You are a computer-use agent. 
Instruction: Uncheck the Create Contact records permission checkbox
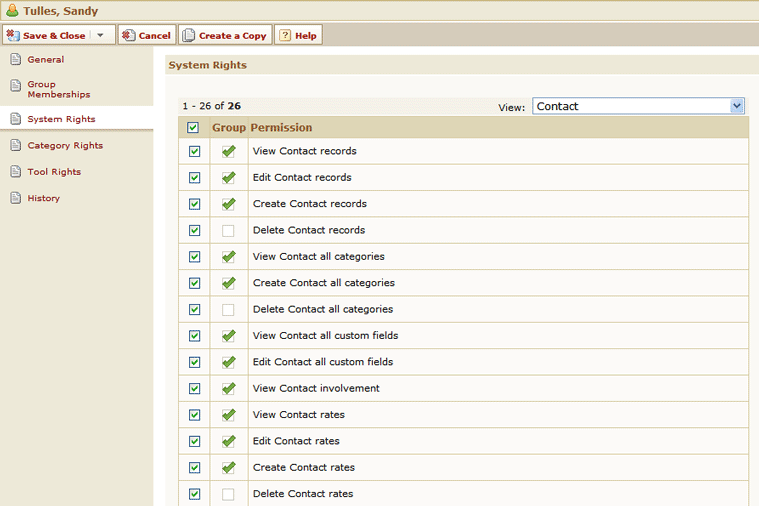(195, 204)
